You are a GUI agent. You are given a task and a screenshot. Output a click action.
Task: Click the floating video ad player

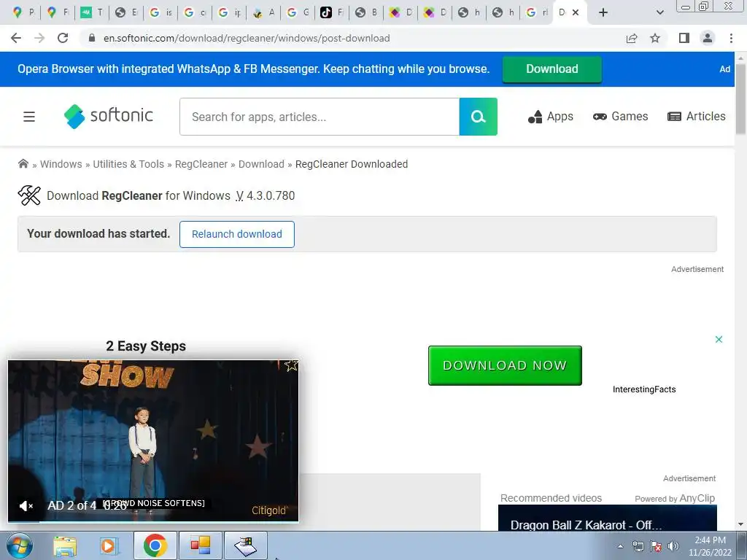(153, 441)
